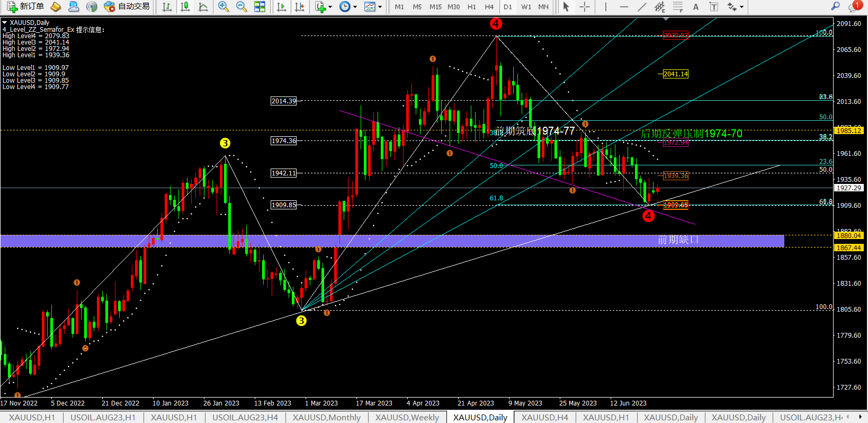Select the D1 timeframe button
This screenshot has height=423, width=868.
508,7
